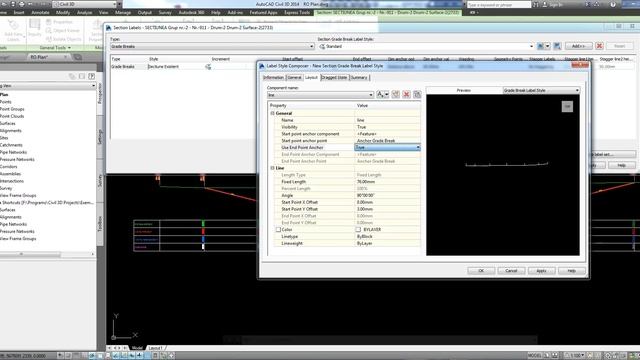Open the Use End Point Anchor value dropdown

pyautogui.click(x=418, y=147)
